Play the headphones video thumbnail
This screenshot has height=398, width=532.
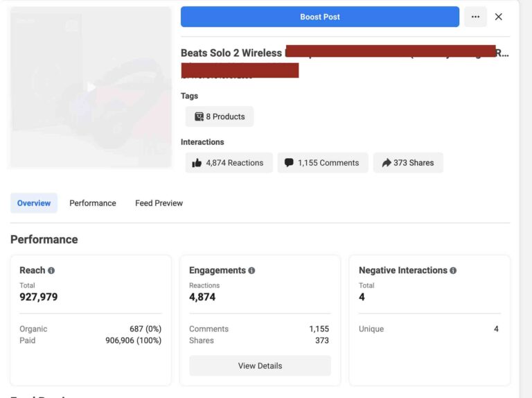tap(91, 87)
